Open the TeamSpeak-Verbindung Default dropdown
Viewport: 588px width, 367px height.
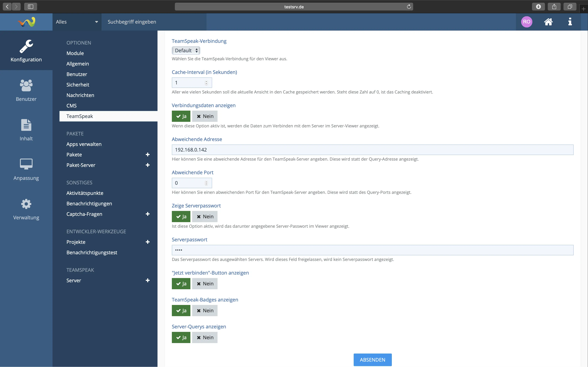tap(186, 51)
